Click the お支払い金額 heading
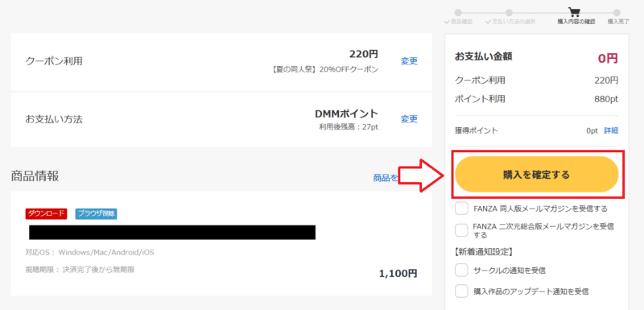The image size is (644, 310). [484, 56]
